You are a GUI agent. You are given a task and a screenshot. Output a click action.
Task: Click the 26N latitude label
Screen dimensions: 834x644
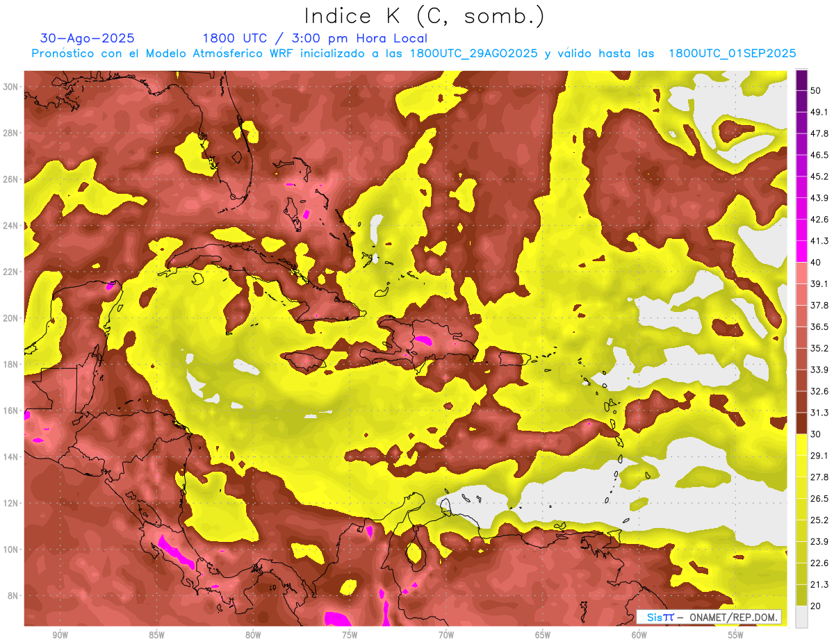coord(10,179)
